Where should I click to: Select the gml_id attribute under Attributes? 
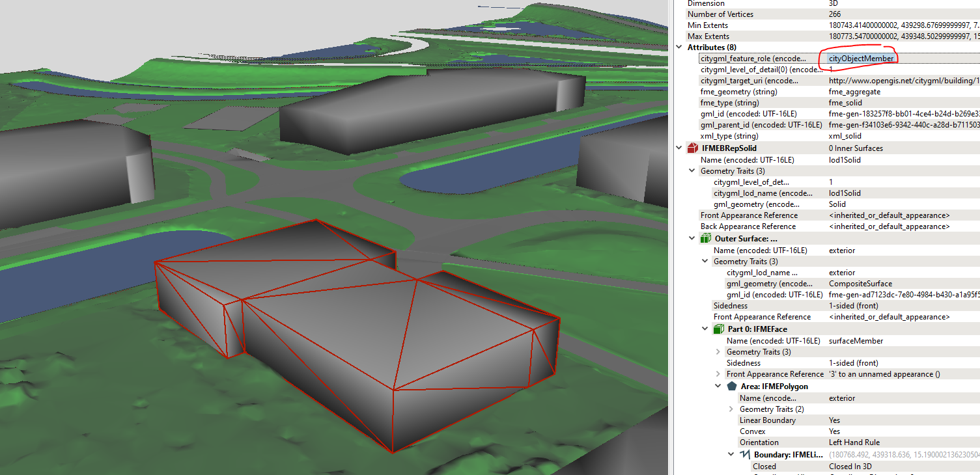click(749, 114)
